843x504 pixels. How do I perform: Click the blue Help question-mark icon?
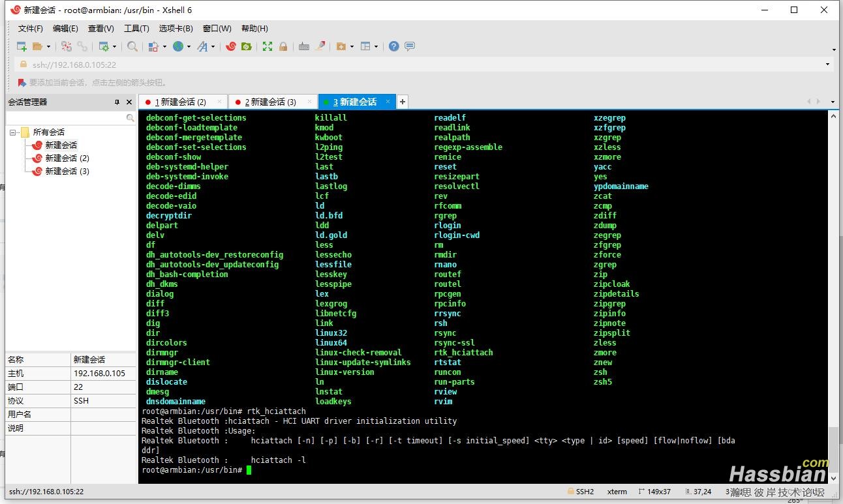tap(393, 46)
